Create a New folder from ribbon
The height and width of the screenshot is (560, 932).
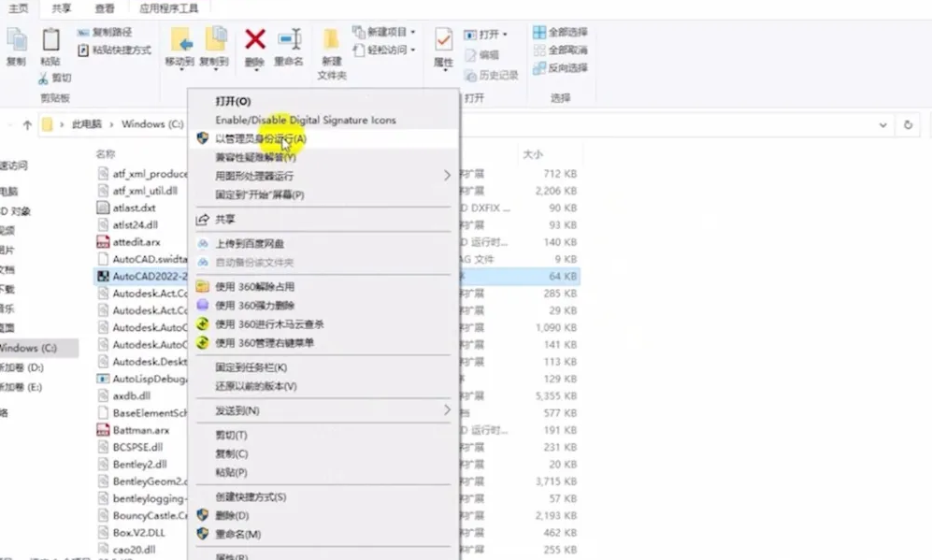coord(332,53)
